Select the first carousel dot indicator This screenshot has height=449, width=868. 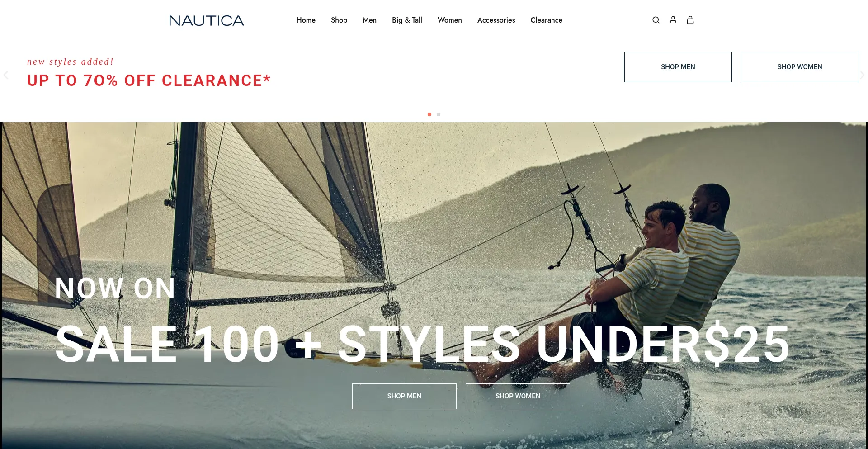point(429,114)
